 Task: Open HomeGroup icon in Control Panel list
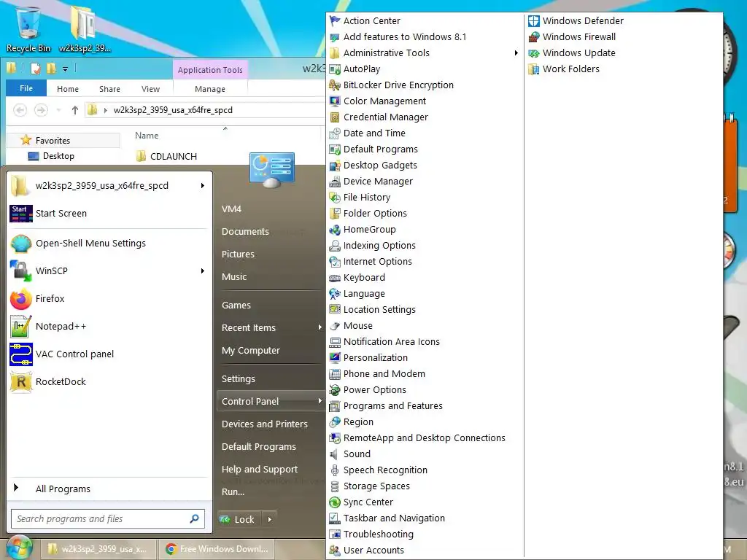(x=335, y=230)
